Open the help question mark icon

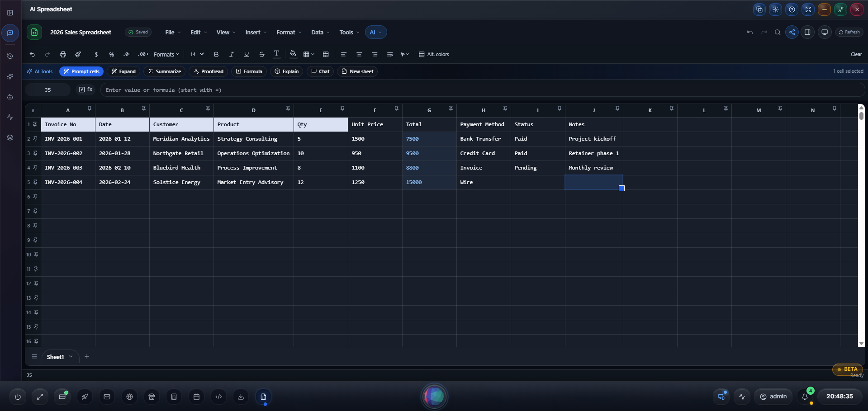point(792,9)
